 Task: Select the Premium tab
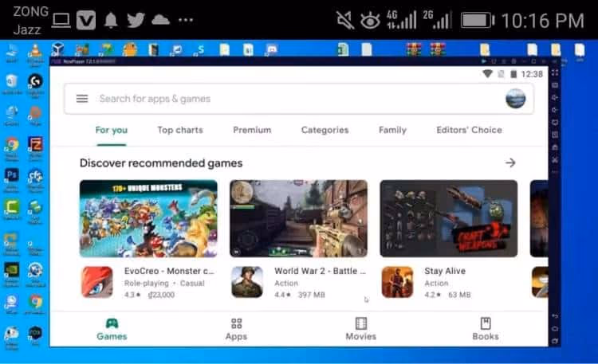252,130
